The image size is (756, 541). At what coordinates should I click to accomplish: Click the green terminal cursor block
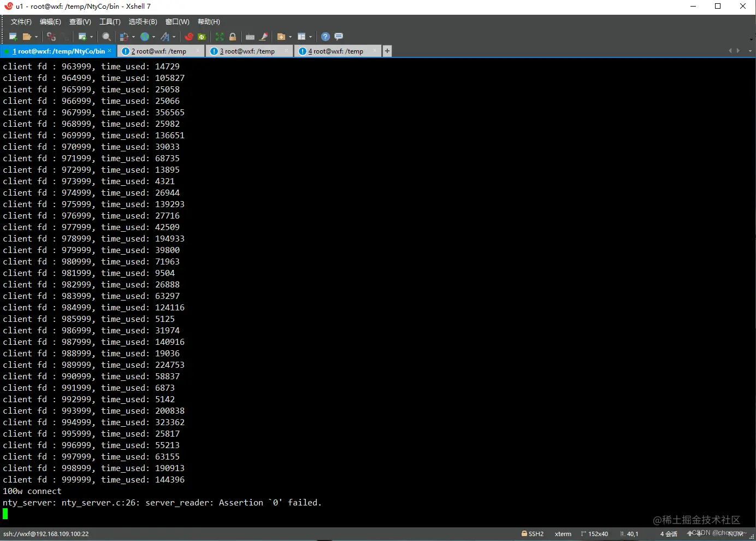coord(5,514)
